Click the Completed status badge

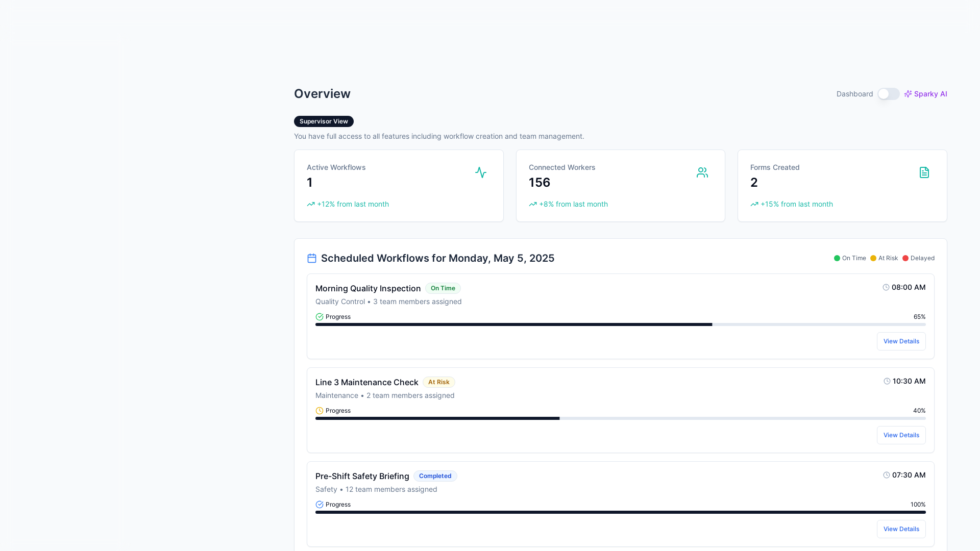[x=435, y=476]
